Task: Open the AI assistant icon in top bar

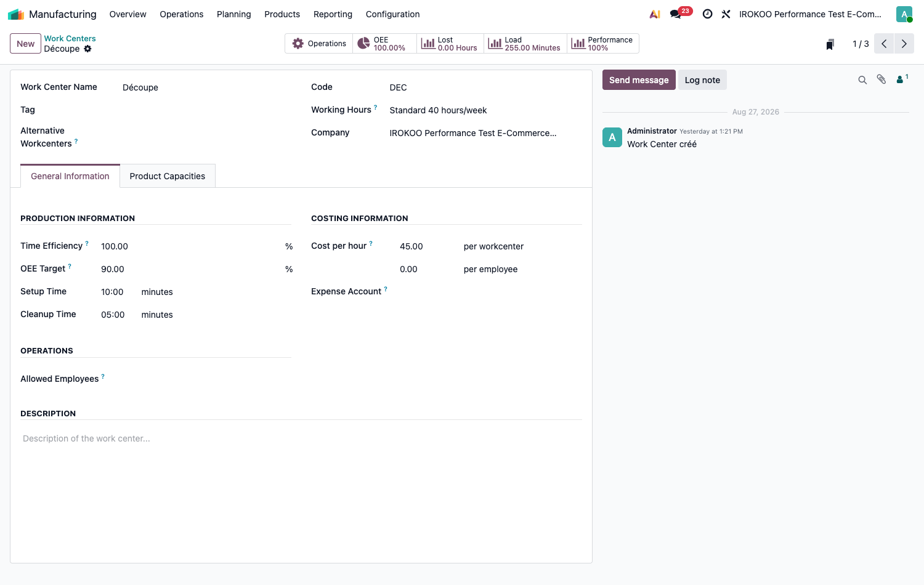Action: pos(655,14)
